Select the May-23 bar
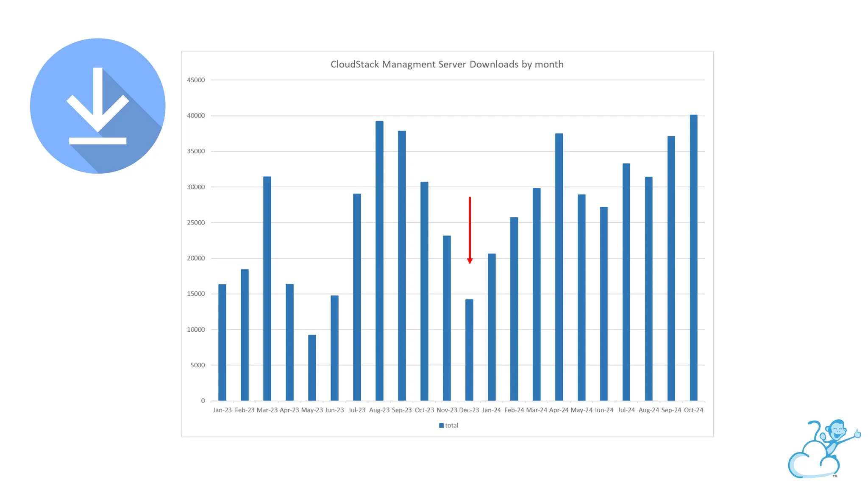The image size is (868, 488). point(312,367)
